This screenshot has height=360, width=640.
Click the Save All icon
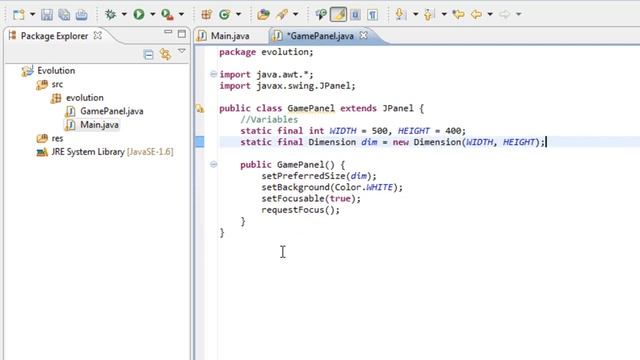(x=64, y=15)
